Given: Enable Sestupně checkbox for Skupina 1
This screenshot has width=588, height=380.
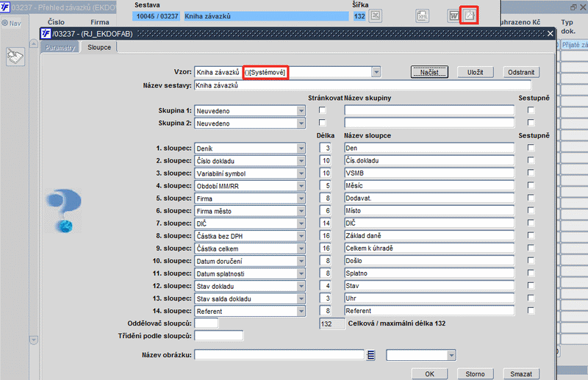Looking at the screenshot, I should tap(531, 110).
